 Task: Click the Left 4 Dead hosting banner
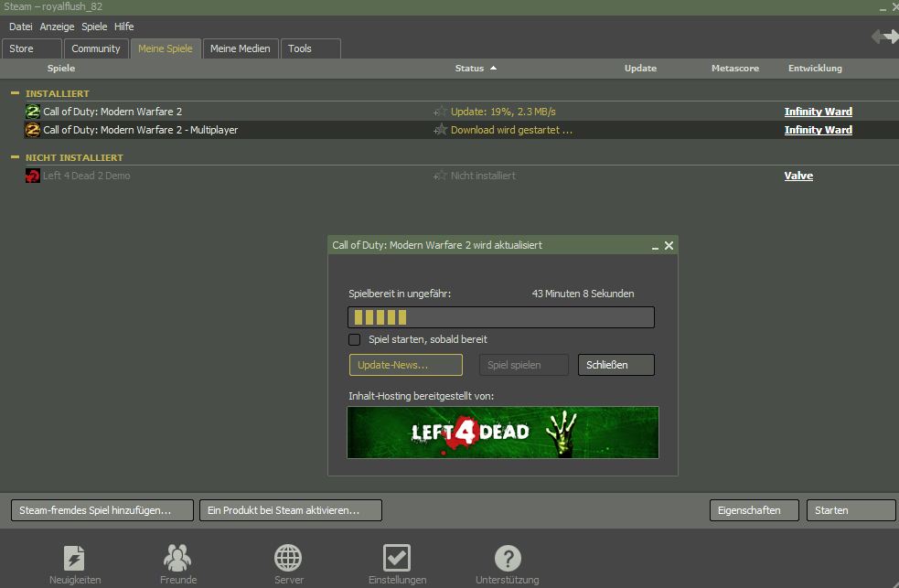(x=503, y=433)
